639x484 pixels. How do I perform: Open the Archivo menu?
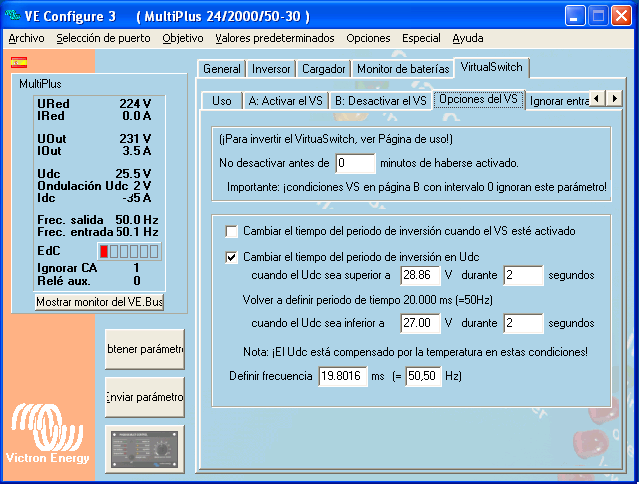tap(26, 38)
